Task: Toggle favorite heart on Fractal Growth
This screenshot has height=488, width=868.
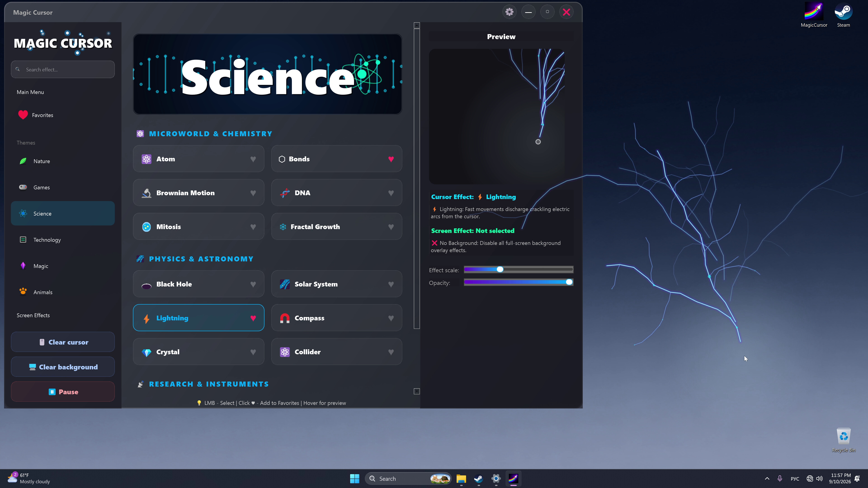Action: (391, 227)
